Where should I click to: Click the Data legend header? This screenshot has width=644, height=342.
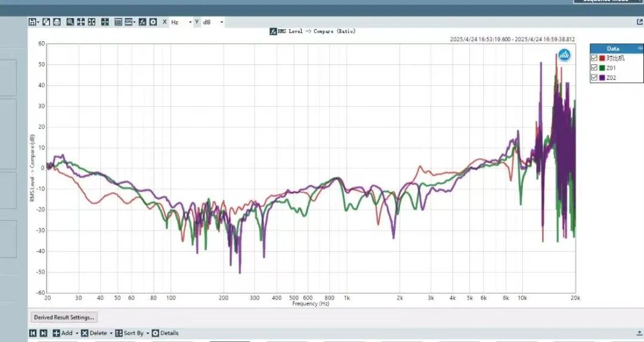coord(613,48)
